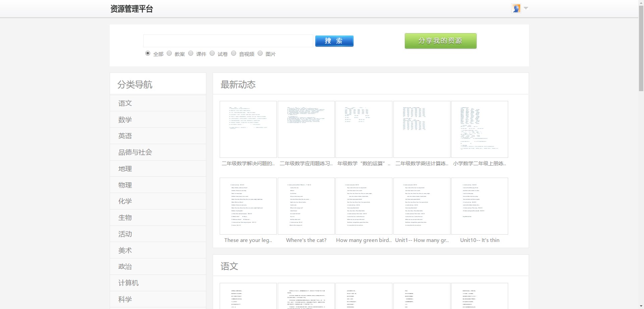
Task: Open the 化学 category
Action: pos(158,201)
